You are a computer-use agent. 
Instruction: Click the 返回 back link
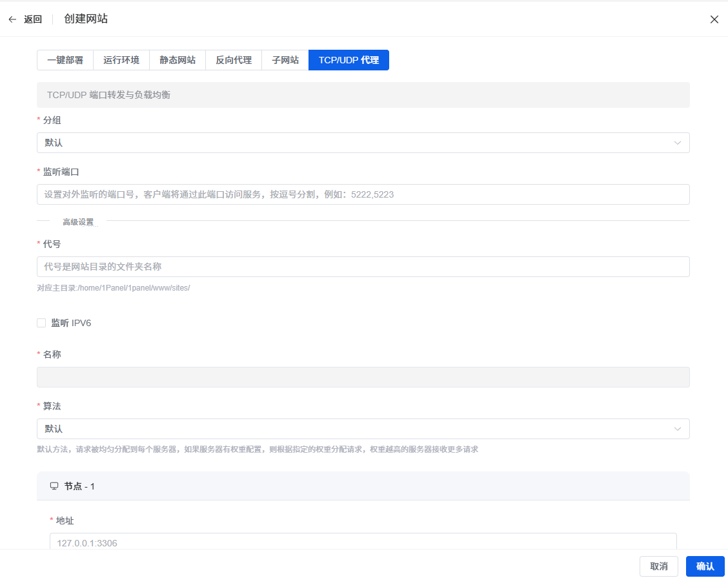point(33,19)
